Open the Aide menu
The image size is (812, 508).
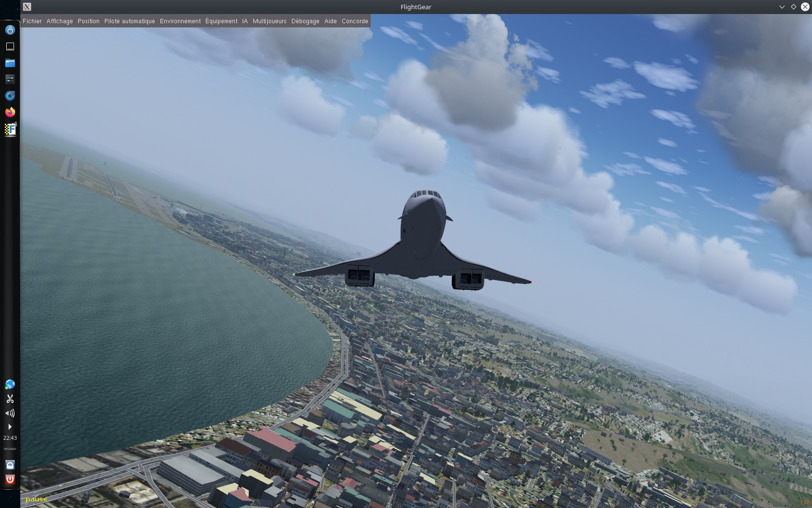331,21
